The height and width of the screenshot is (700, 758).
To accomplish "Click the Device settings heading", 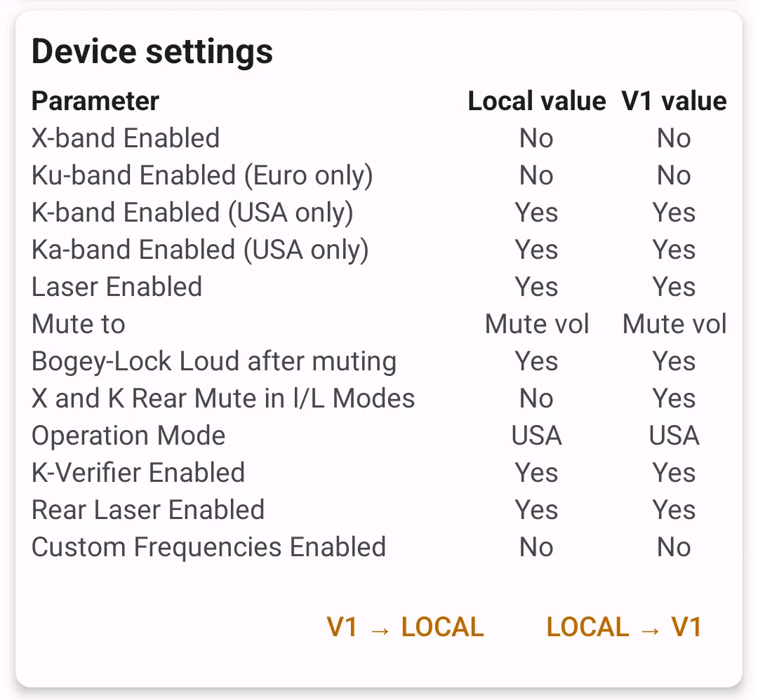I will point(152,52).
